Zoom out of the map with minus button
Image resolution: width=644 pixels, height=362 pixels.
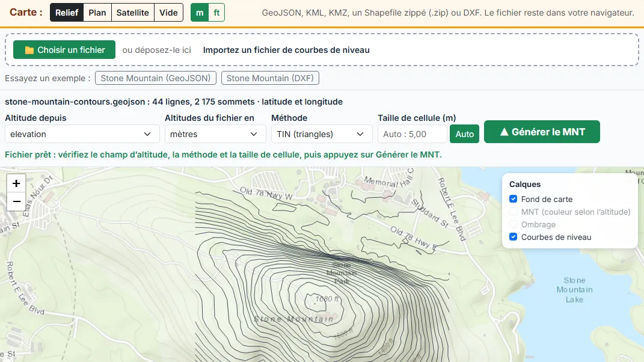click(x=16, y=201)
